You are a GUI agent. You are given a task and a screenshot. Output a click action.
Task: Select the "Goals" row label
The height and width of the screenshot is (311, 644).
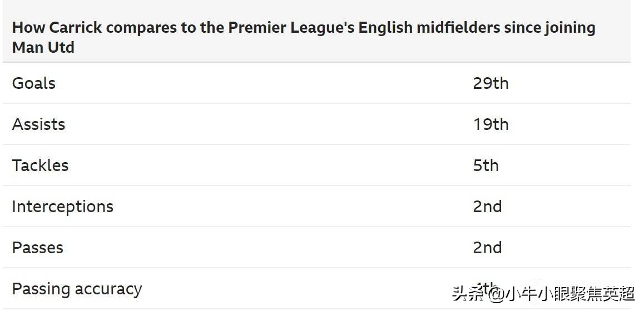pos(34,83)
